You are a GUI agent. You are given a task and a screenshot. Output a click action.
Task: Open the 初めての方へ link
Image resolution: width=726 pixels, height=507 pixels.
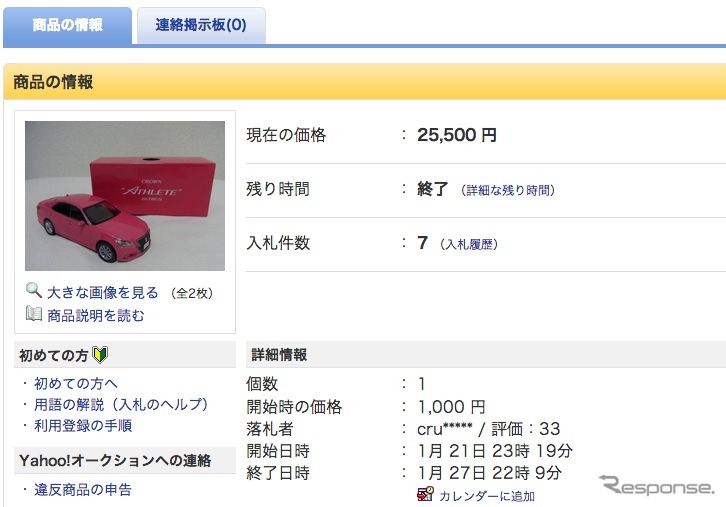click(76, 383)
